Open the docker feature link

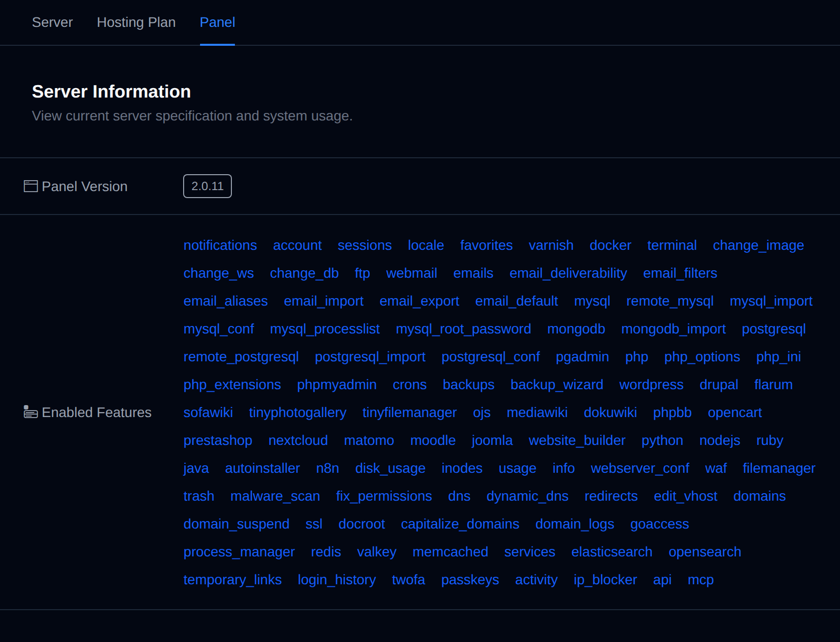pos(611,245)
